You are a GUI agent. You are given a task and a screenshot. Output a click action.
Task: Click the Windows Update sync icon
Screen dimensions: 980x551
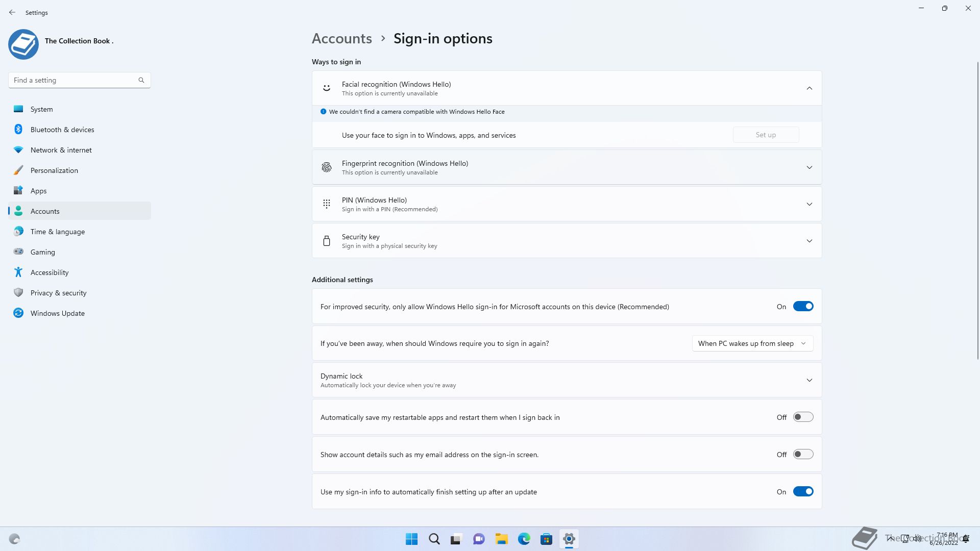click(18, 313)
